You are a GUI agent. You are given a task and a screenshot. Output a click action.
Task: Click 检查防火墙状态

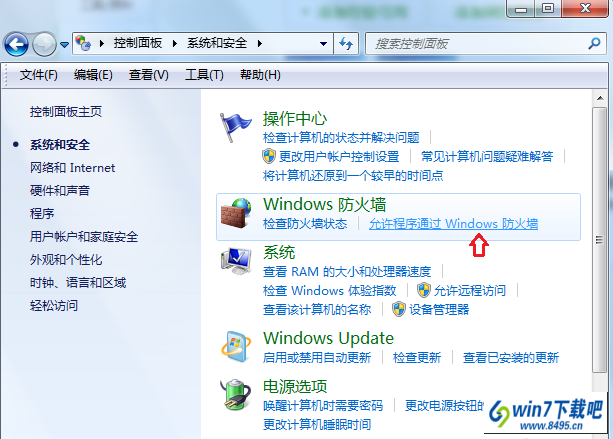tap(305, 224)
